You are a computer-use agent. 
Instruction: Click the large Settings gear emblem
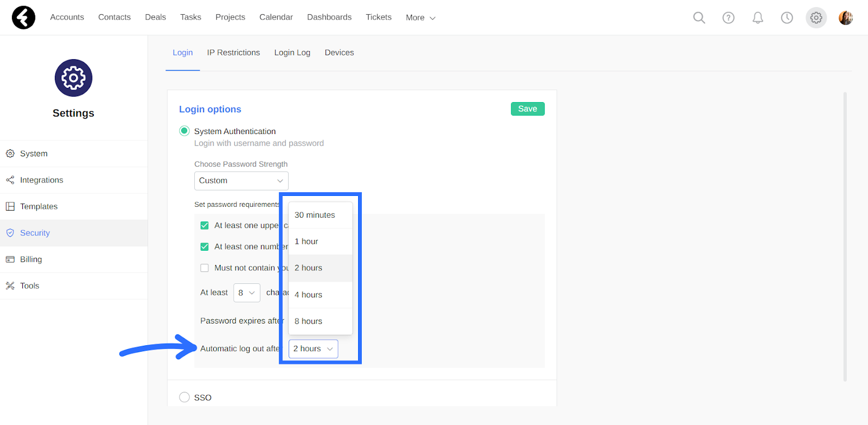tap(73, 78)
